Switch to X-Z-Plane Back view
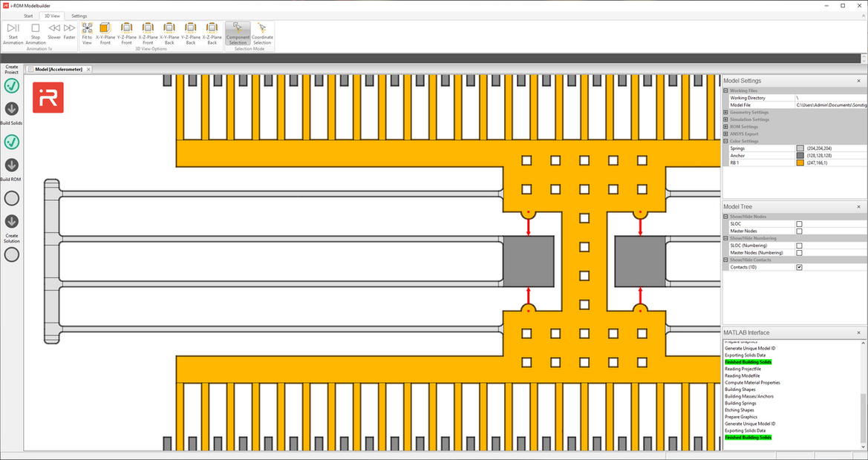Image resolution: width=868 pixels, height=460 pixels. pos(212,33)
